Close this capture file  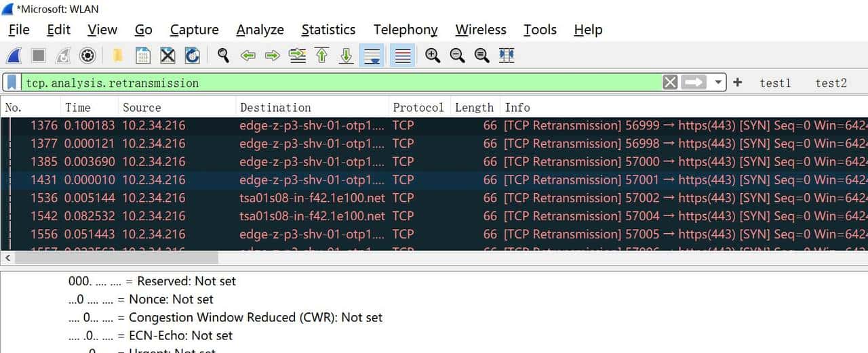pos(167,56)
